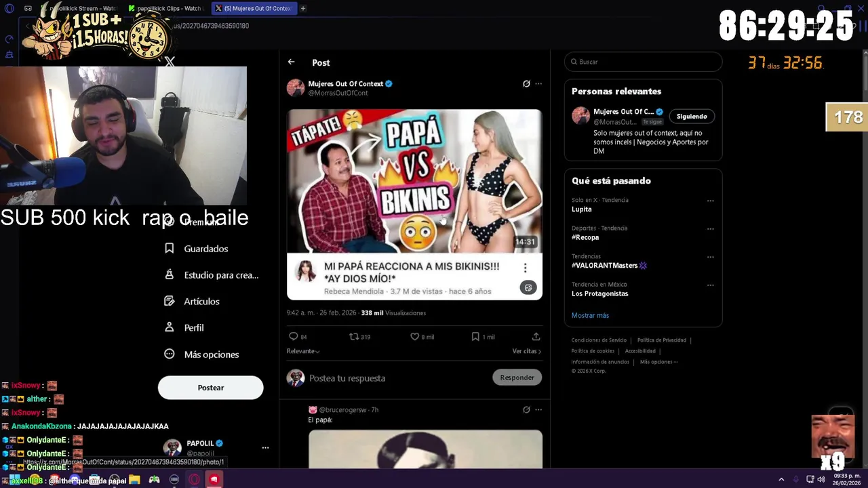Click the red app icon in the taskbar

pos(214,480)
